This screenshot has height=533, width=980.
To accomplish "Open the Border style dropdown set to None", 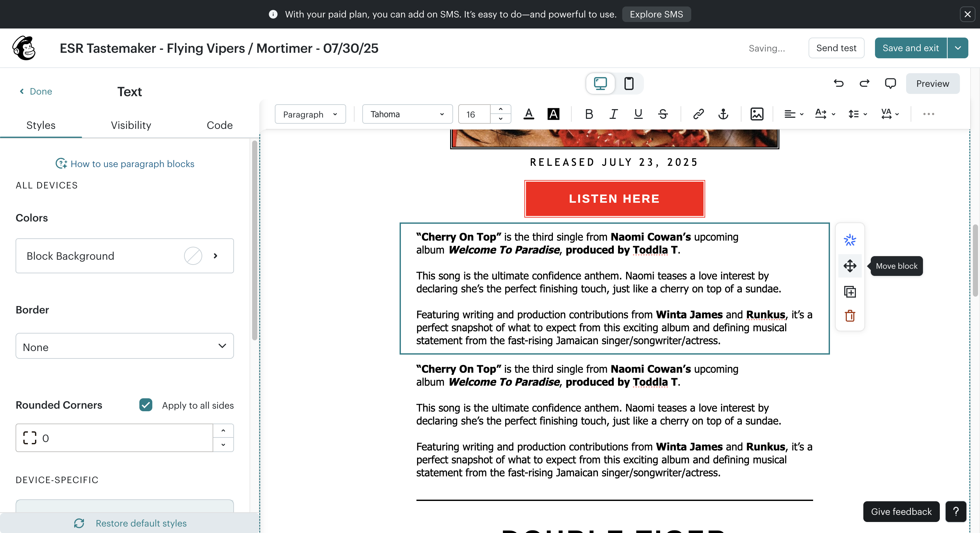I will tap(125, 346).
